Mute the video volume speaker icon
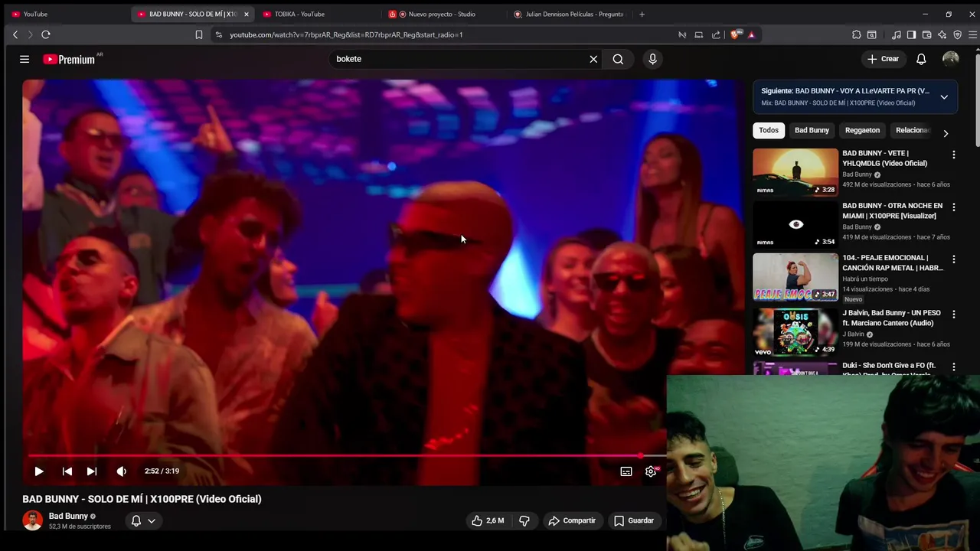 (121, 471)
